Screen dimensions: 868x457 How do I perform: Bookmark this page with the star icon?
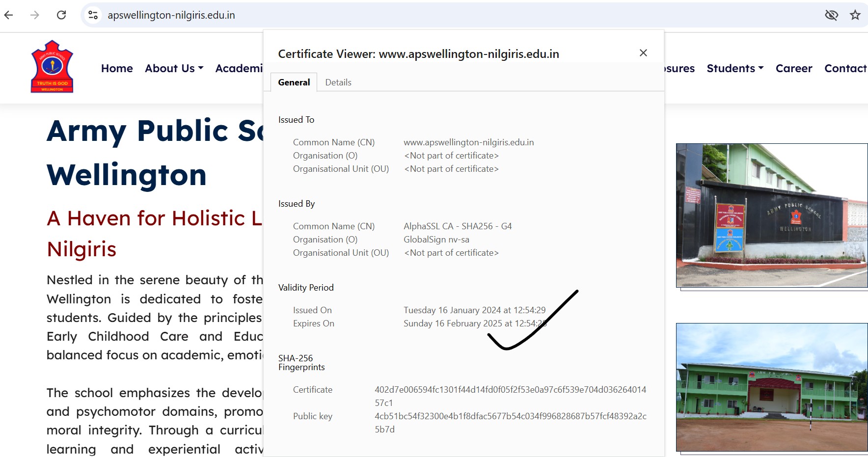855,15
